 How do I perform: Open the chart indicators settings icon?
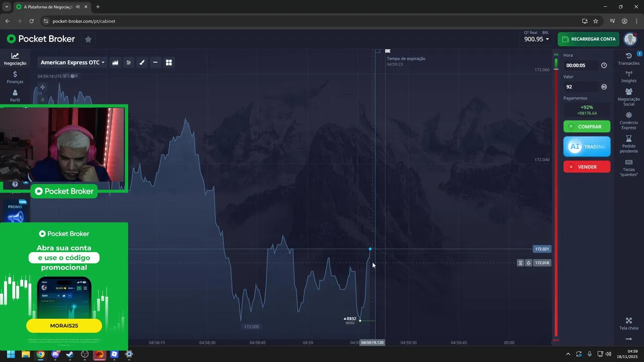click(129, 62)
